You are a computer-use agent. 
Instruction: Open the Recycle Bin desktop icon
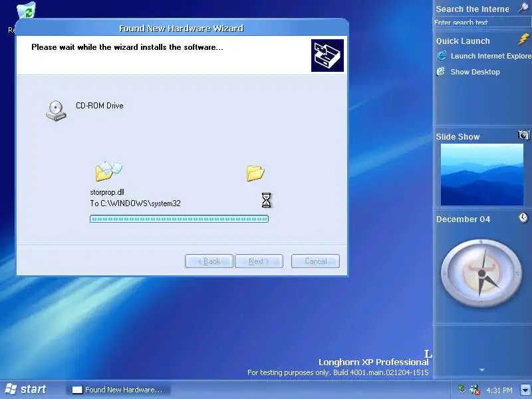pos(27,10)
